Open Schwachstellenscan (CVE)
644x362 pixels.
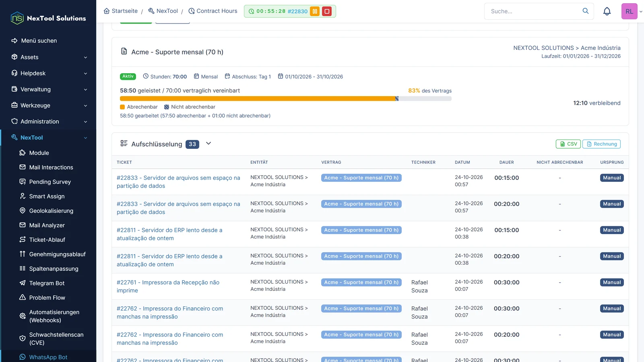click(x=56, y=339)
